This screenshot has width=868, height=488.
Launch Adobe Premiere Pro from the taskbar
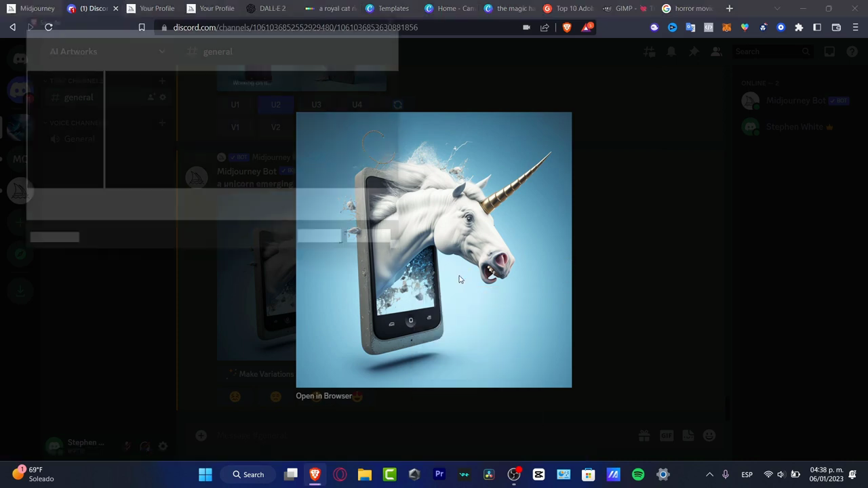click(x=439, y=474)
